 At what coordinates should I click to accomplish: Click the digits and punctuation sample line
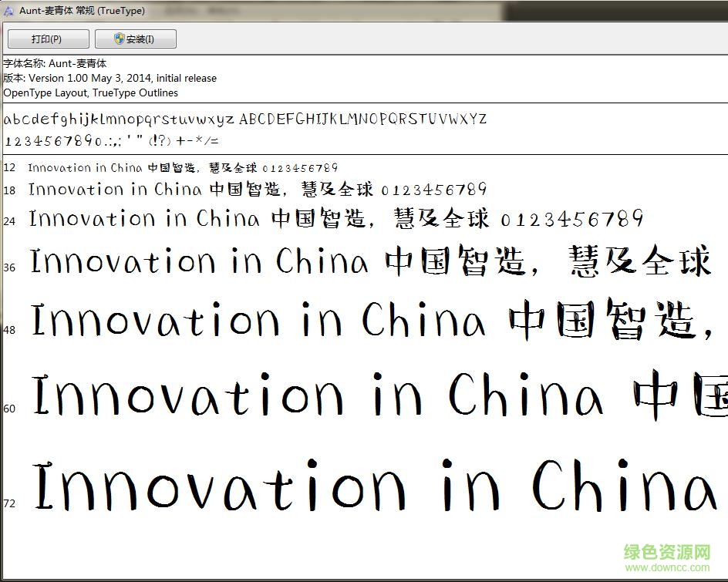tap(111, 140)
